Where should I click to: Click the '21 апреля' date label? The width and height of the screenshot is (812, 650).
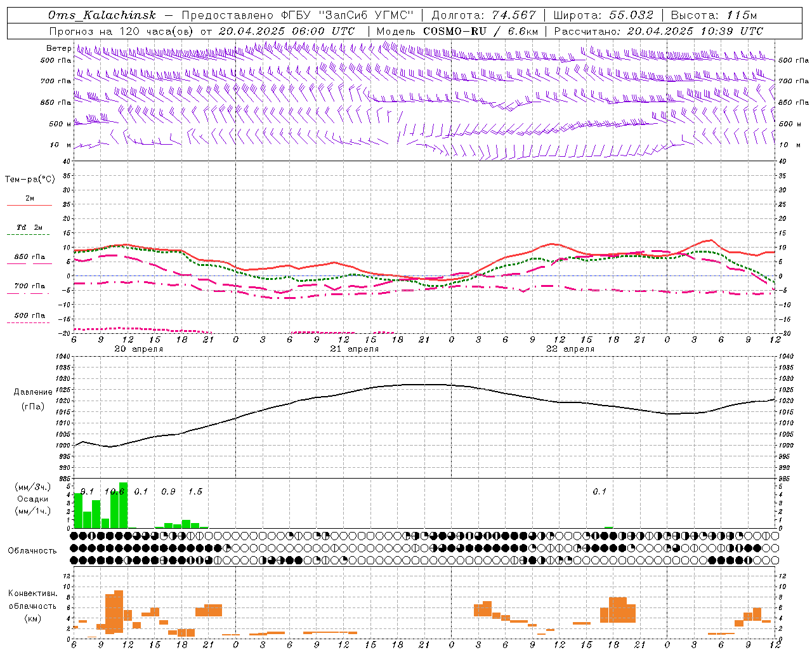pyautogui.click(x=354, y=349)
